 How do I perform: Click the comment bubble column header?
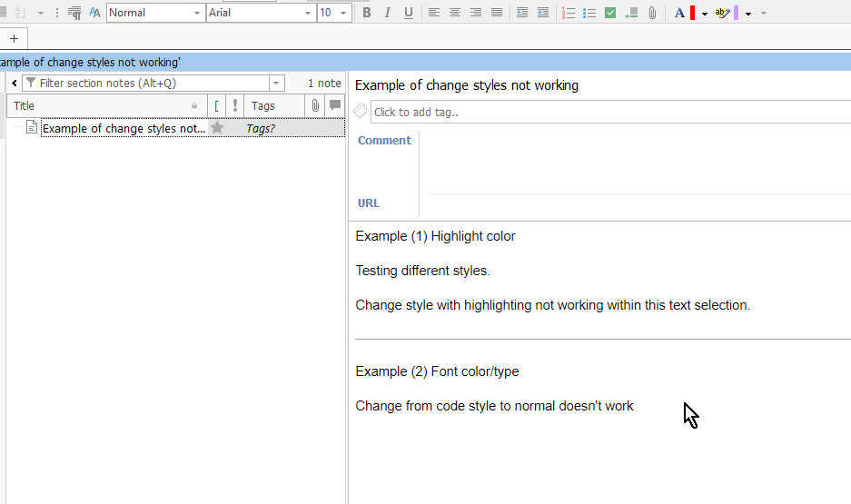[x=335, y=105]
